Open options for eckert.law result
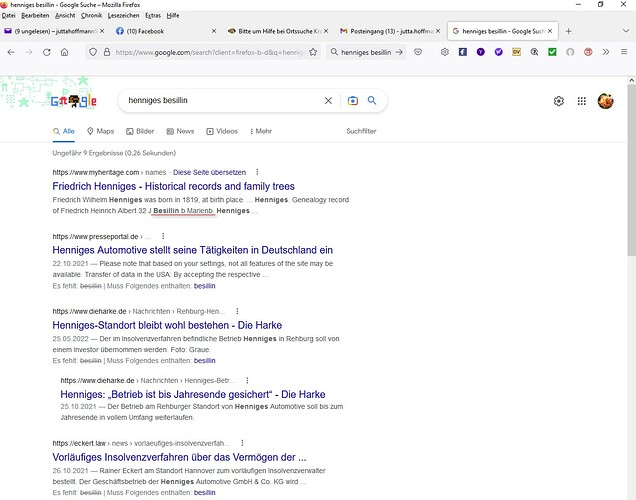The height and width of the screenshot is (500, 636). tap(242, 443)
